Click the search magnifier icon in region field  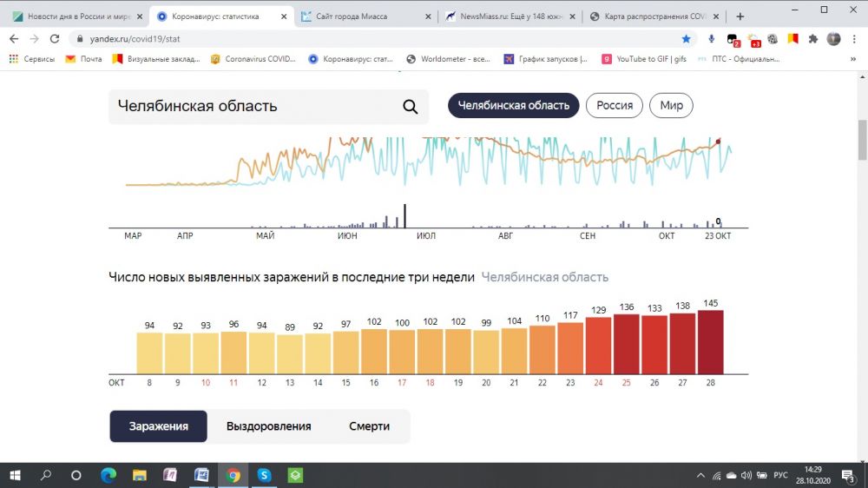(410, 107)
